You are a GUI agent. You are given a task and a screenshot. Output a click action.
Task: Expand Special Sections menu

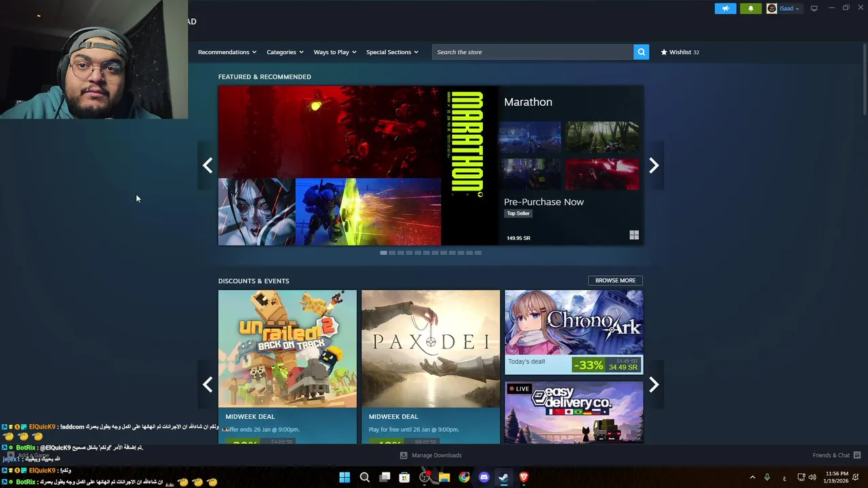[x=392, y=52]
